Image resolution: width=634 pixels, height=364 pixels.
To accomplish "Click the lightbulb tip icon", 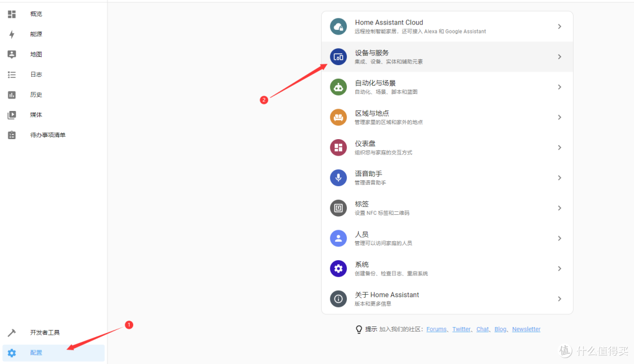I will [359, 329].
